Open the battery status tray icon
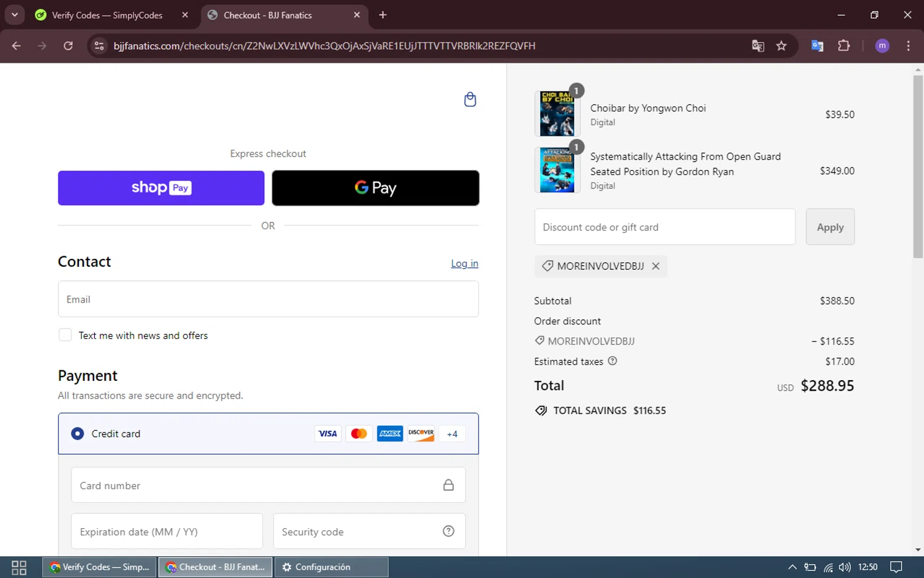The image size is (924, 578). [810, 567]
